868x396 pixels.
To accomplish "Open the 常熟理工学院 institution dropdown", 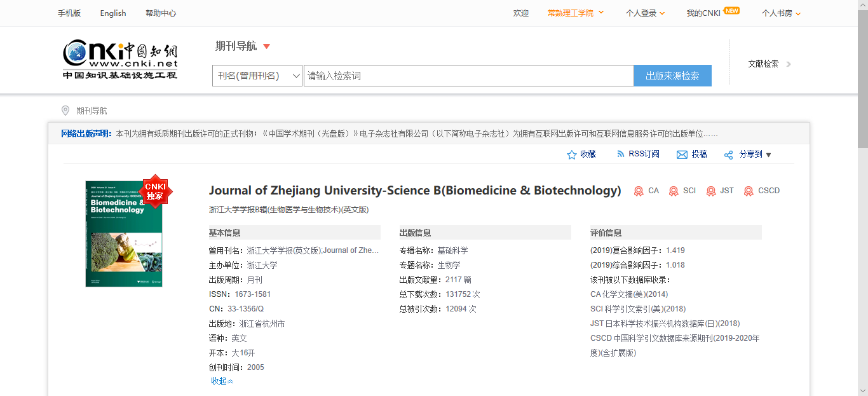I will pos(576,13).
